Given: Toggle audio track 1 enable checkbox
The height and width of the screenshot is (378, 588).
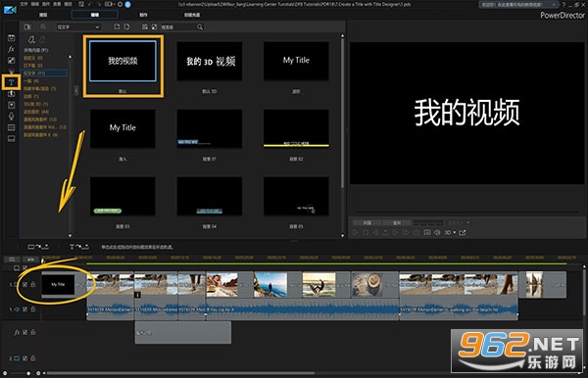Looking at the screenshot, I should 24,309.
